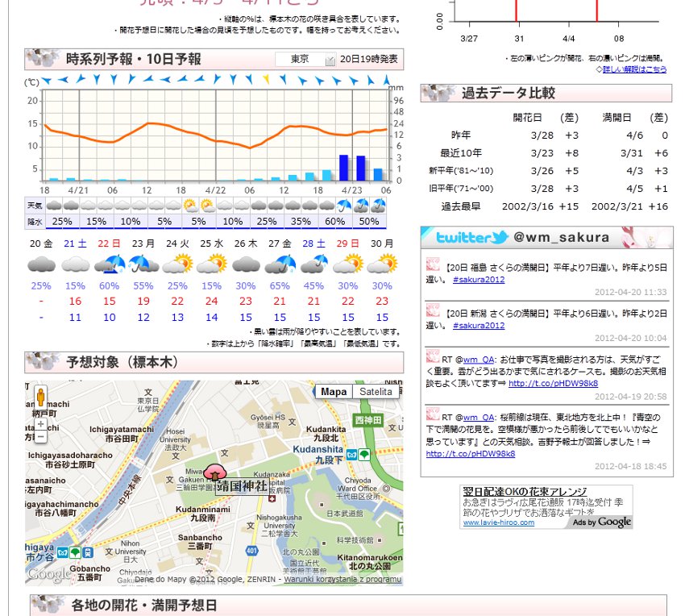Screen dimensions: 685x616
Task: Switch map to Satelita view
Action: point(376,392)
